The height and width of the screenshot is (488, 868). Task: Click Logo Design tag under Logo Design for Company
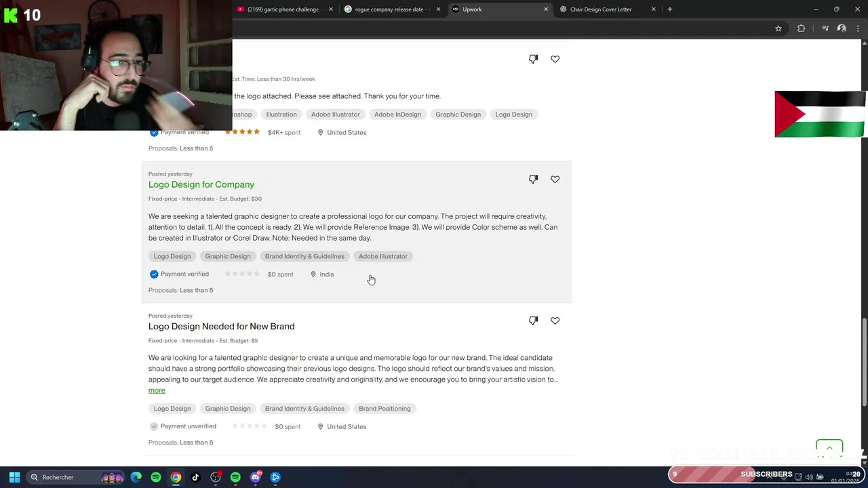172,256
